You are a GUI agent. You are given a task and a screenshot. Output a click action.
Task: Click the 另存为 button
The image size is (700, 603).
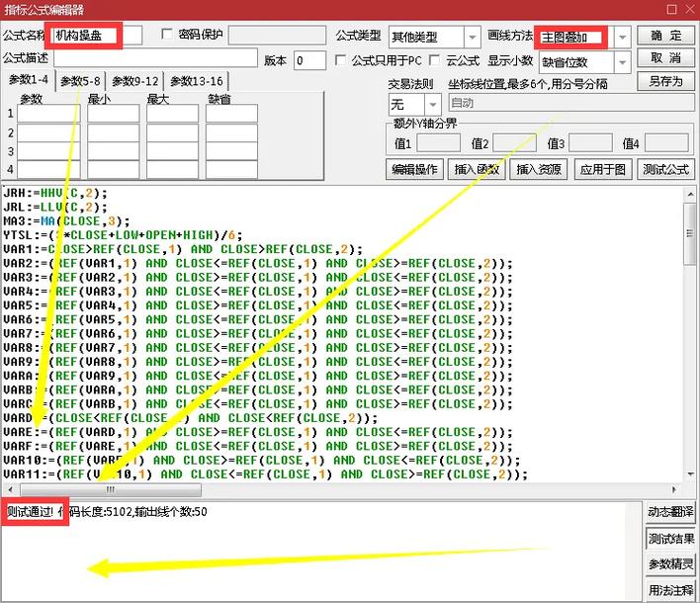click(666, 81)
